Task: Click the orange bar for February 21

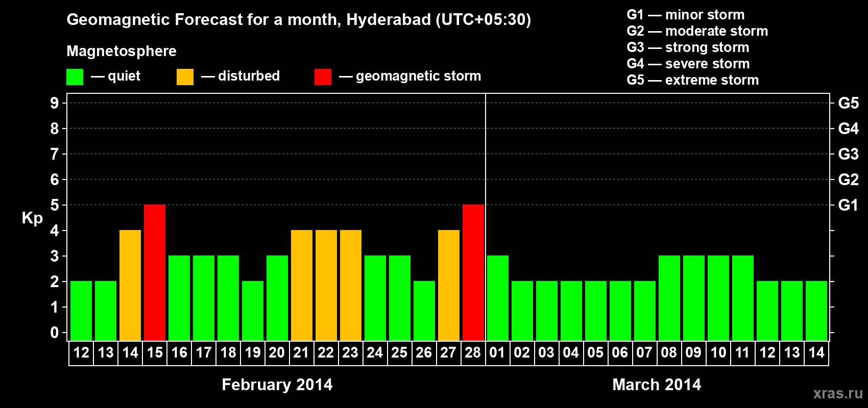Action: [302, 285]
